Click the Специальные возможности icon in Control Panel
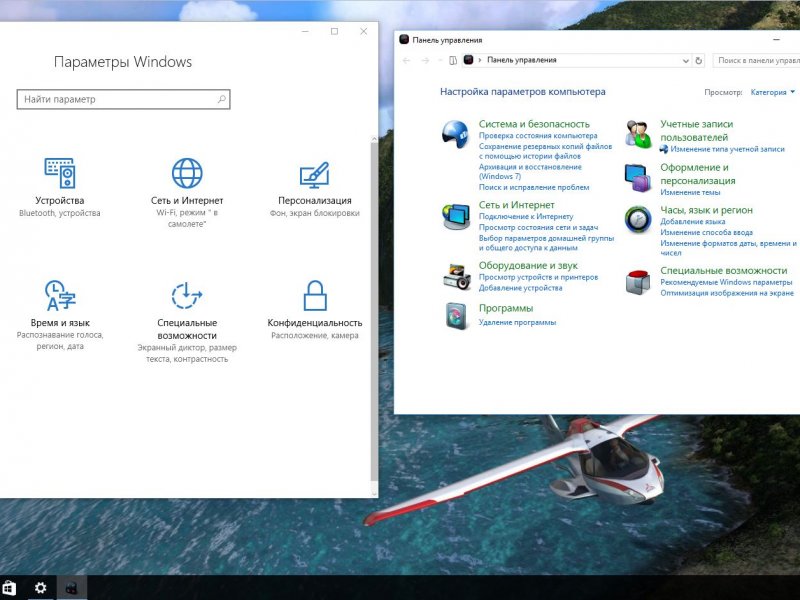 pyautogui.click(x=638, y=282)
